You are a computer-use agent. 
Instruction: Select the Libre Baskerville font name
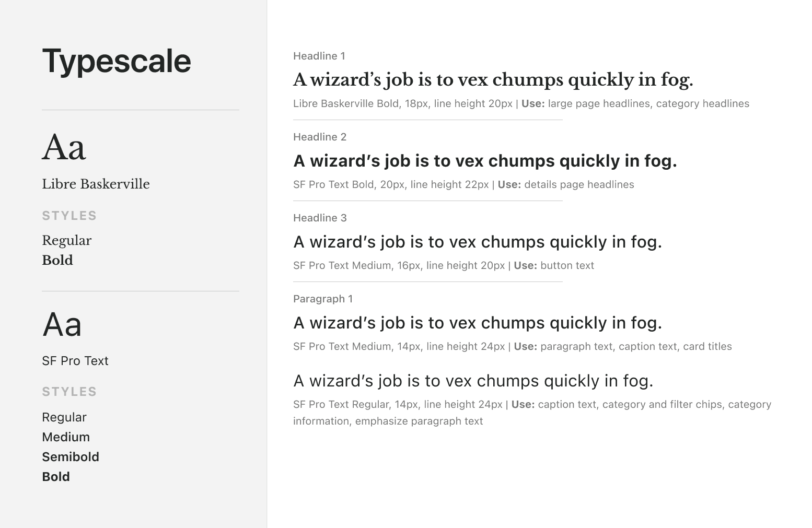point(96,184)
